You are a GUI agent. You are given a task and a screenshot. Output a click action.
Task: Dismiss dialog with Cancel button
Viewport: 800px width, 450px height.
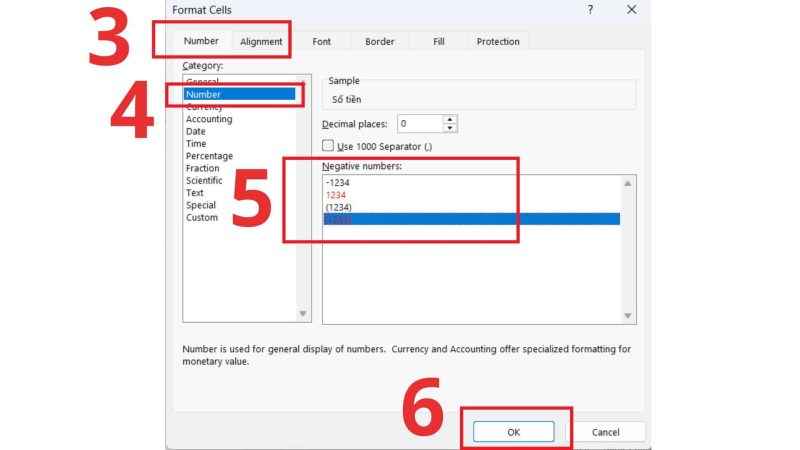coord(605,432)
